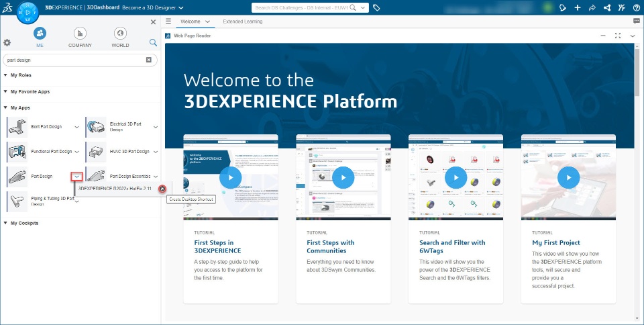Select 3DEXPERIENCE R2022x HotFix 2.11 entry
The image size is (644, 325).
115,189
